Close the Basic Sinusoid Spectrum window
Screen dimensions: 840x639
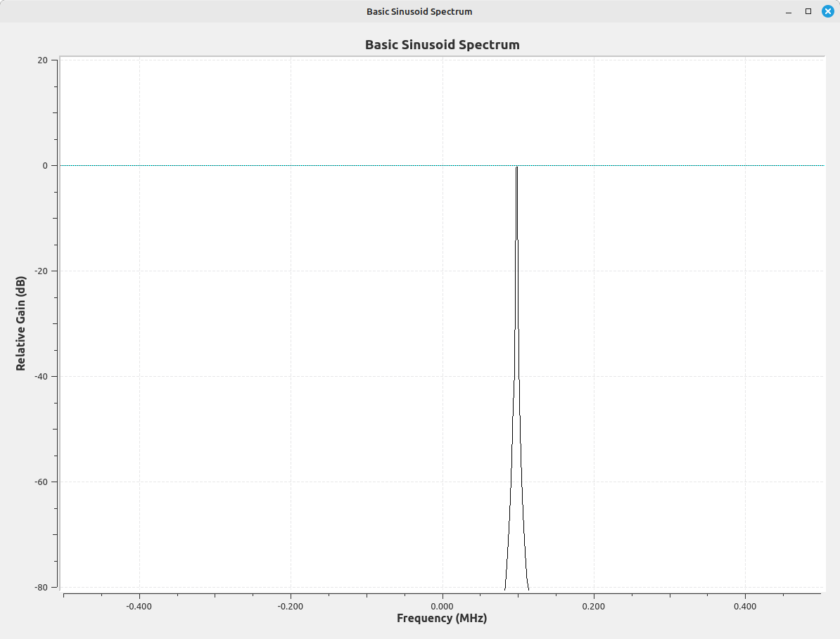click(827, 11)
